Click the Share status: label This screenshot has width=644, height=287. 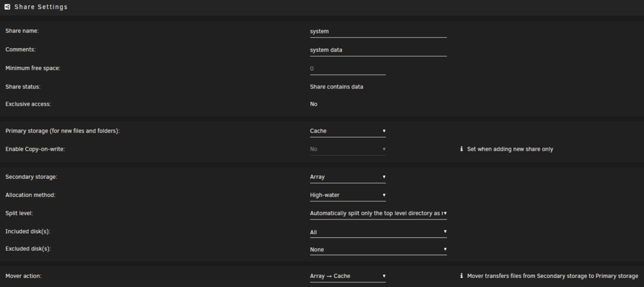click(x=23, y=87)
